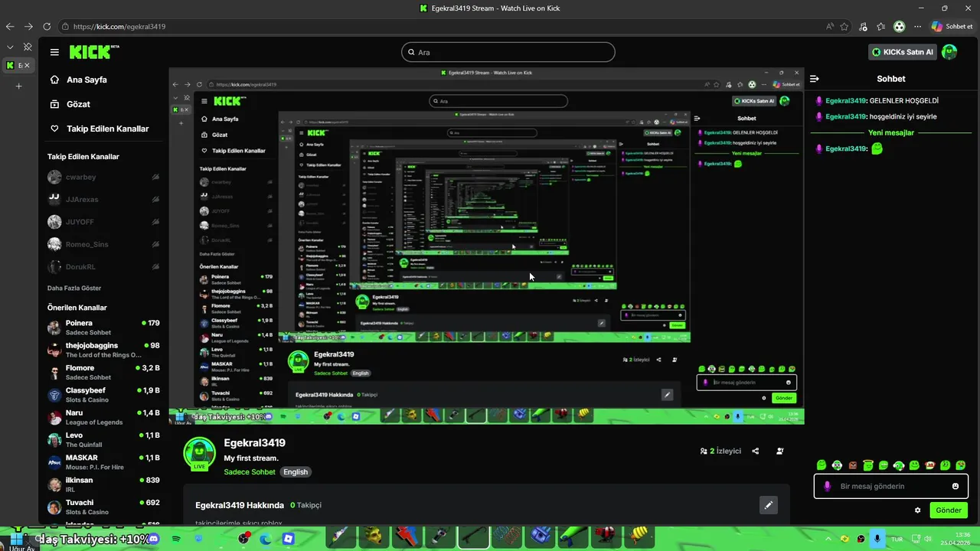Screen dimensions: 980x551
Task: Click the 2 İzleyici viewer count
Action: click(720, 451)
